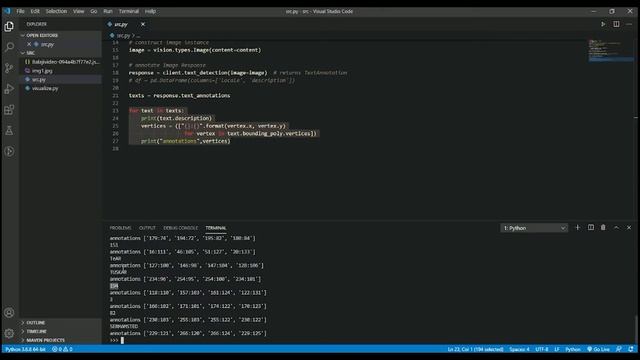Click the errors and warnings status indicator
This screenshot has height=360, width=640.
coord(62,349)
